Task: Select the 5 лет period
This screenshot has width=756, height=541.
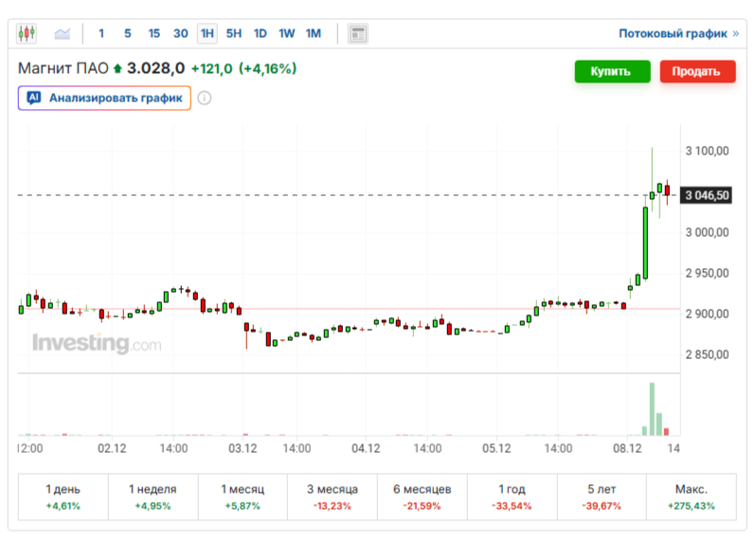Action: 602,496
